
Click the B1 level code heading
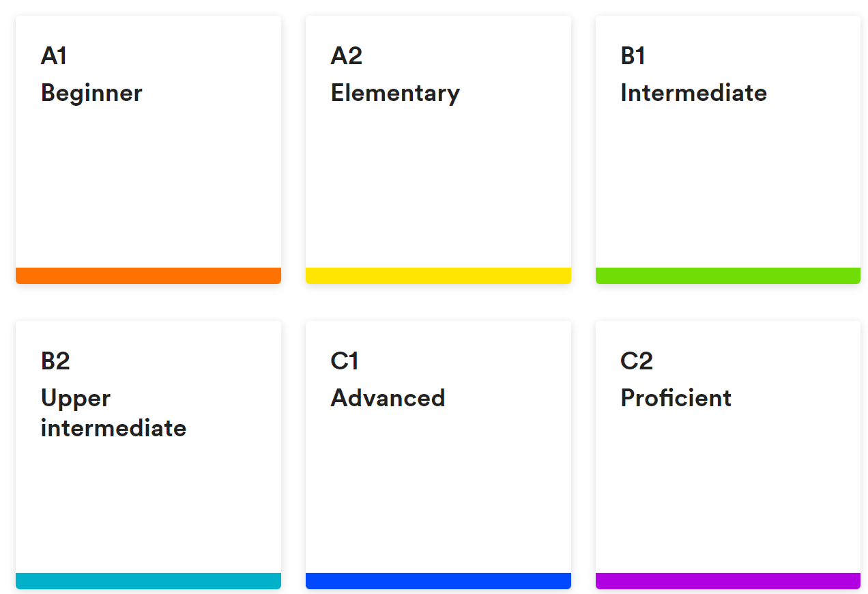633,56
